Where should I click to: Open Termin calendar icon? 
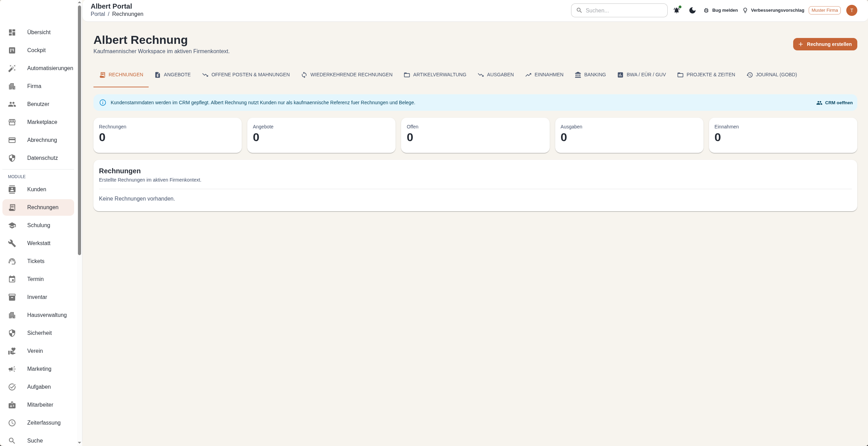[12, 279]
